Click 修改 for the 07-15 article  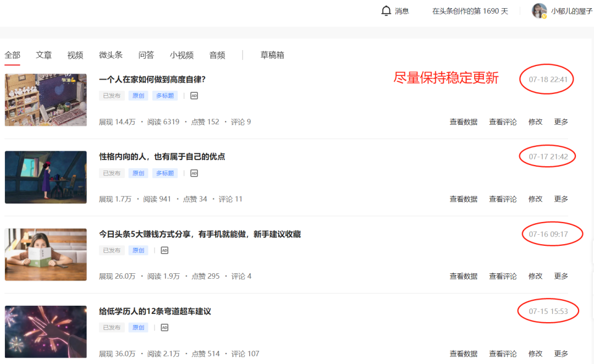pos(535,354)
